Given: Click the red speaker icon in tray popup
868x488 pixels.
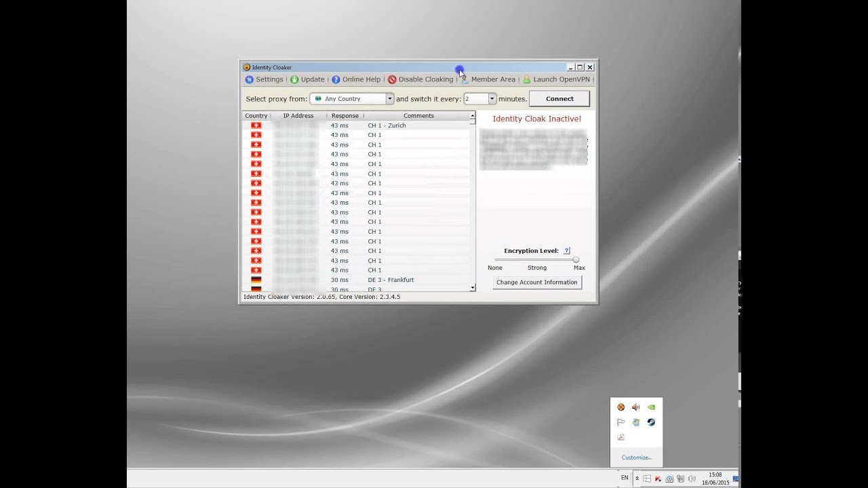Looking at the screenshot, I should [x=635, y=407].
